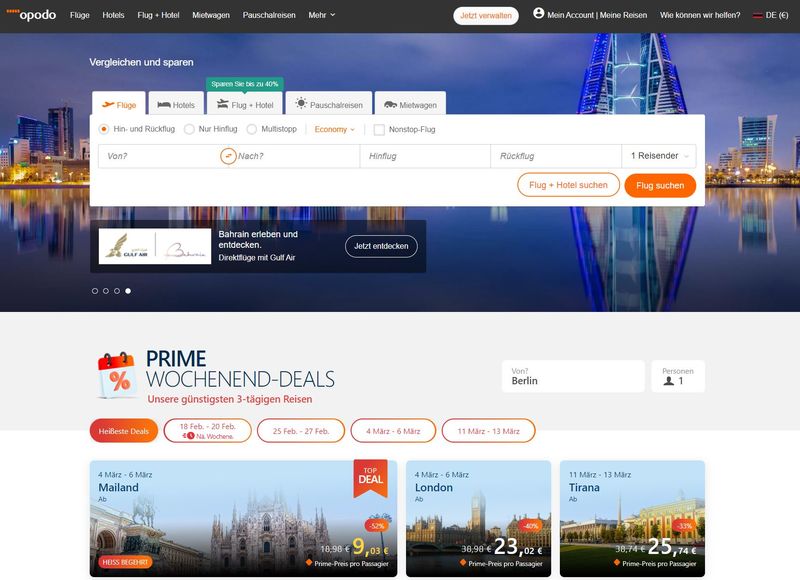Enable the Nonstop-Flug checkbox
Viewport: 800px width, 580px height.
379,129
